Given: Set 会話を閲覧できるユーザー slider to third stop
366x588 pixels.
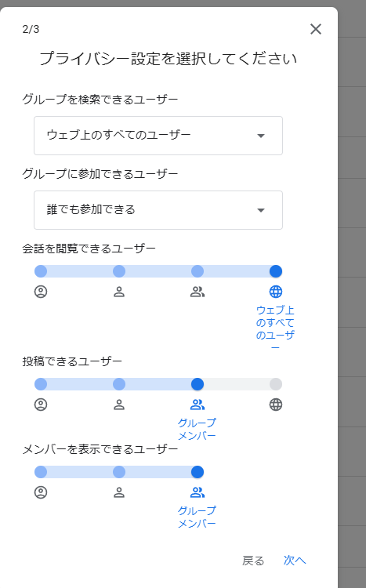Looking at the screenshot, I should coord(197,271).
